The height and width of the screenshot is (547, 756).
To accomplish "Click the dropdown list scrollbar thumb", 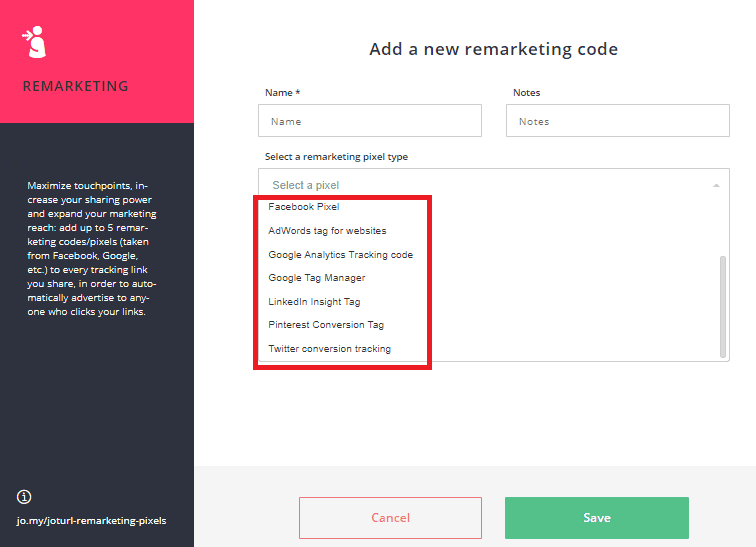I will 722,307.
